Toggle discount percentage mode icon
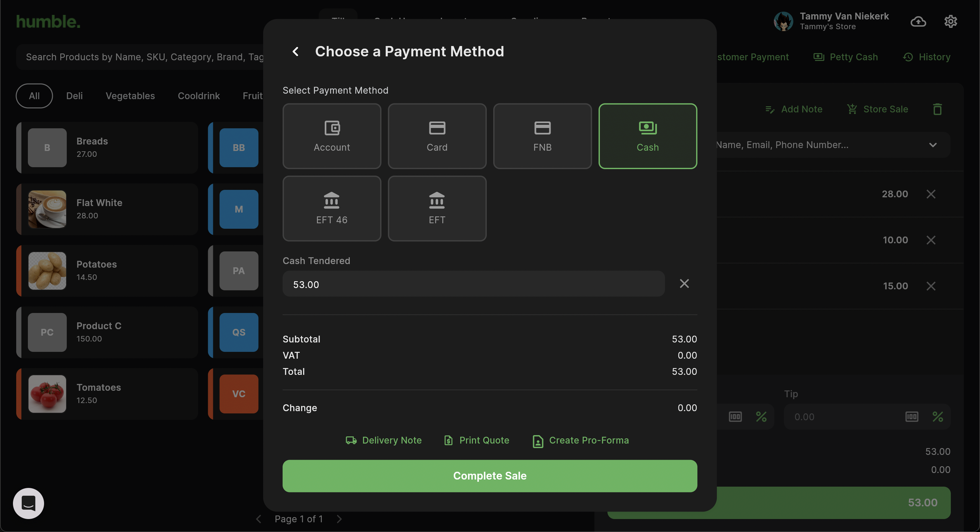 point(761,417)
